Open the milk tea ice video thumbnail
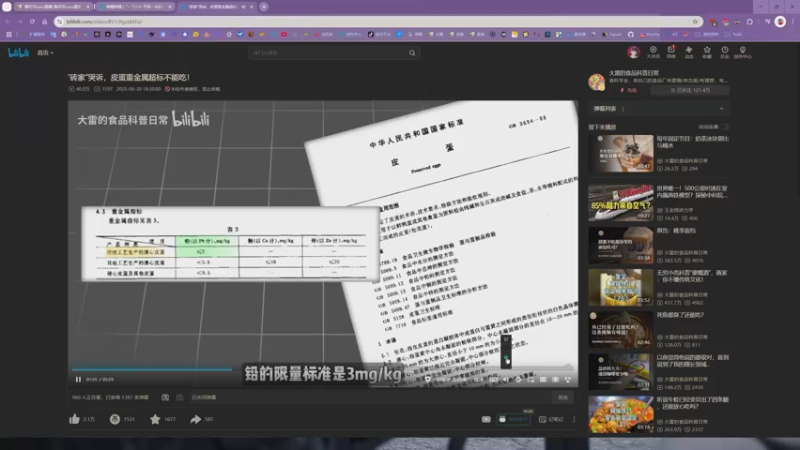The width and height of the screenshot is (800, 450). click(x=620, y=153)
